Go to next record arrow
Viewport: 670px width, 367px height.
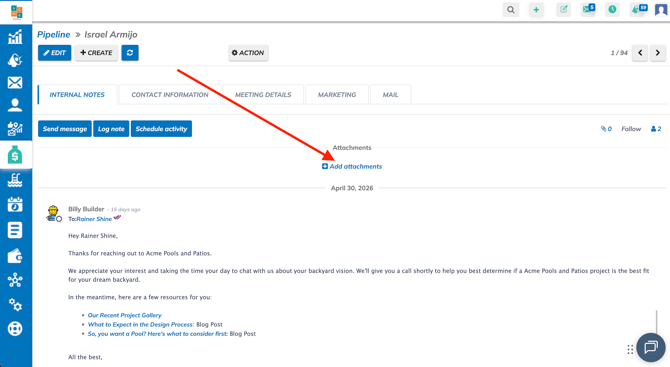[x=658, y=53]
